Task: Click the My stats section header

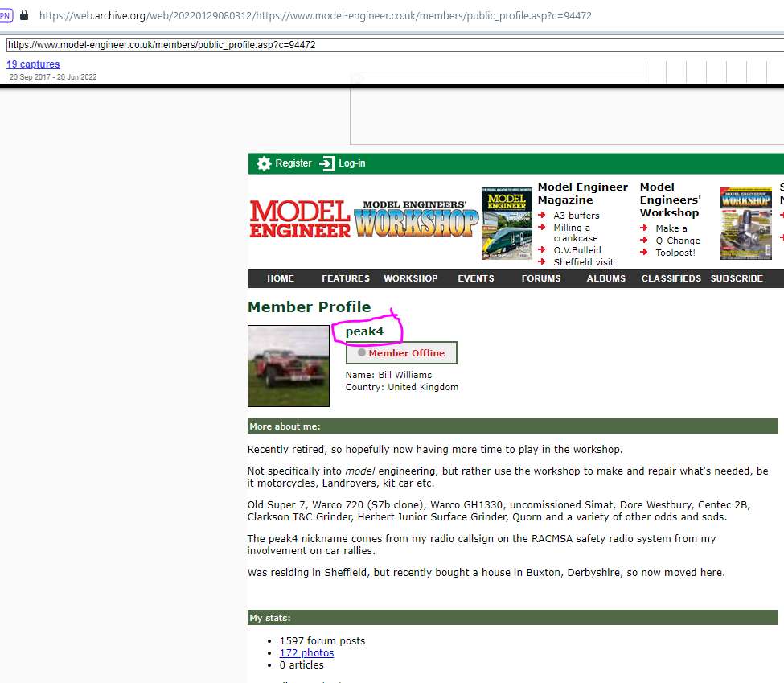Action: (512, 618)
